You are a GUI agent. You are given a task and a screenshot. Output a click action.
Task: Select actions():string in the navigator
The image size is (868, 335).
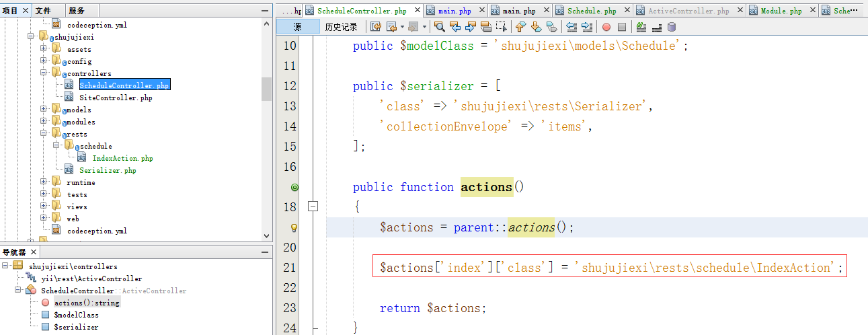click(x=87, y=303)
